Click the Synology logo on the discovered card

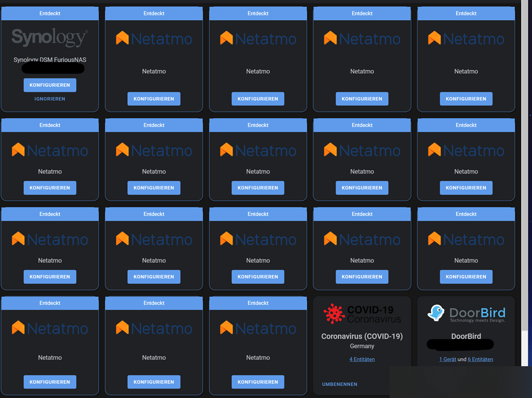pos(49,38)
